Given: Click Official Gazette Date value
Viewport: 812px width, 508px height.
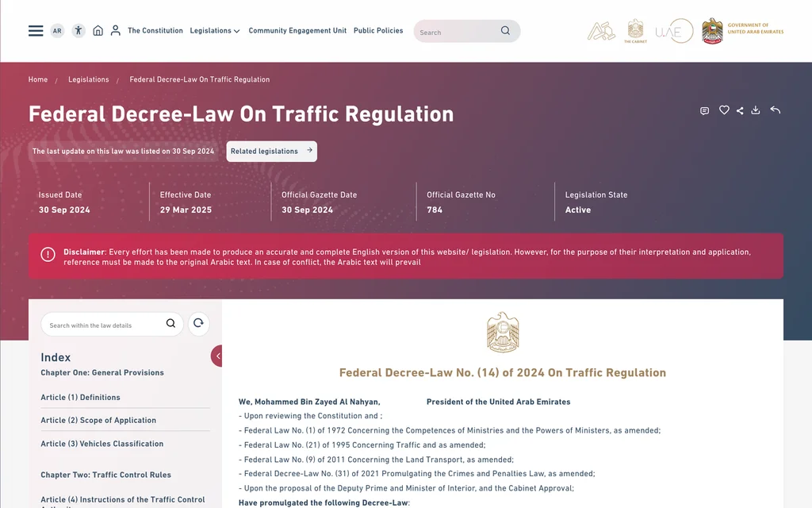Looking at the screenshot, I should 307,210.
